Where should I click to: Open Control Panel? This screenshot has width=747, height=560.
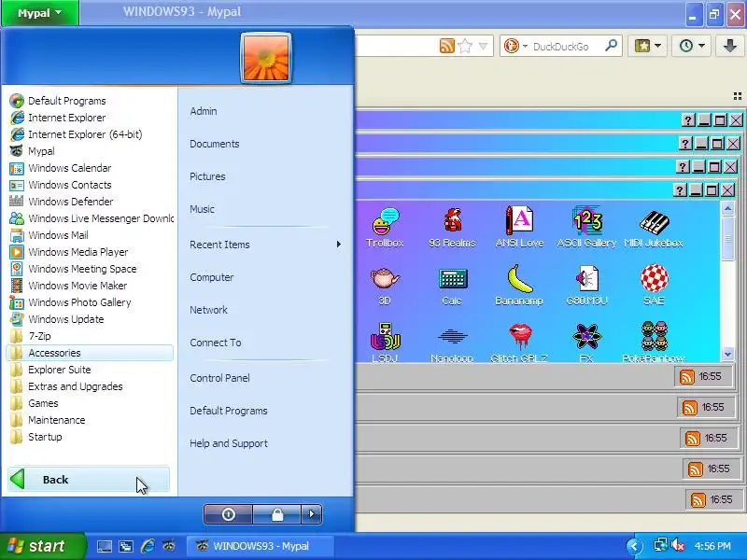tap(219, 378)
